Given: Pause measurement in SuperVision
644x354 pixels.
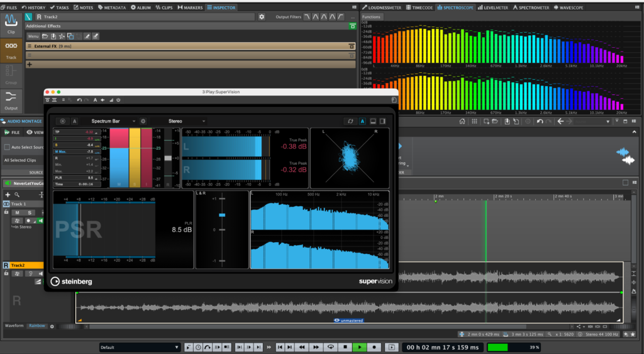Looking at the screenshot, I should point(63,121).
